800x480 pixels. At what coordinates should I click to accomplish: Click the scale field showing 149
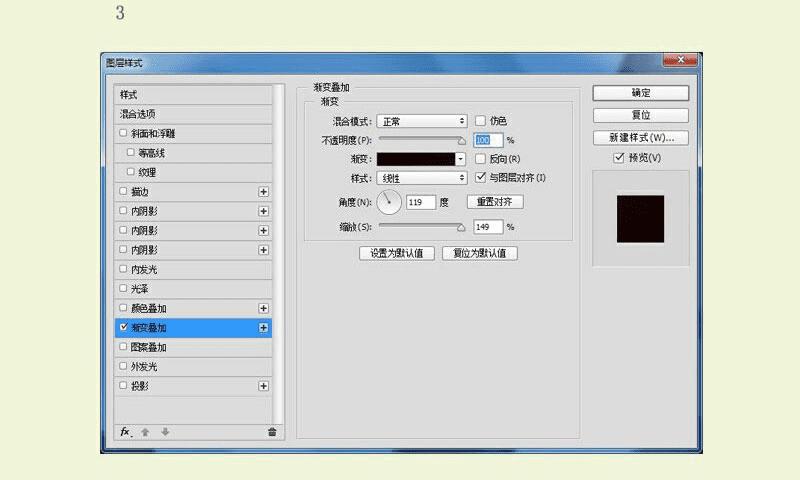488,227
